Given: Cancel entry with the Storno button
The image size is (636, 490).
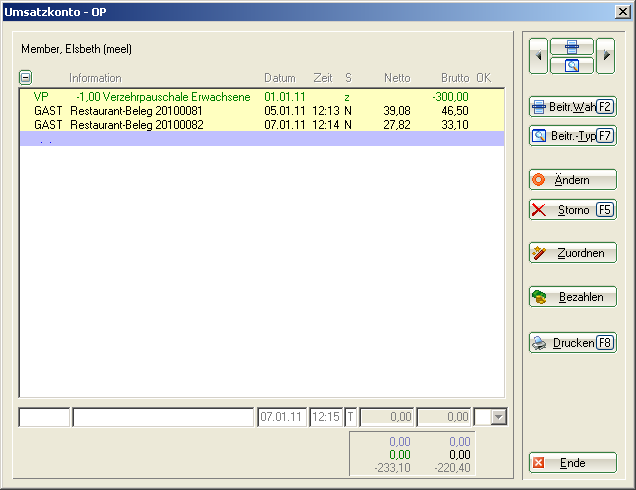Looking at the screenshot, I should [x=572, y=210].
